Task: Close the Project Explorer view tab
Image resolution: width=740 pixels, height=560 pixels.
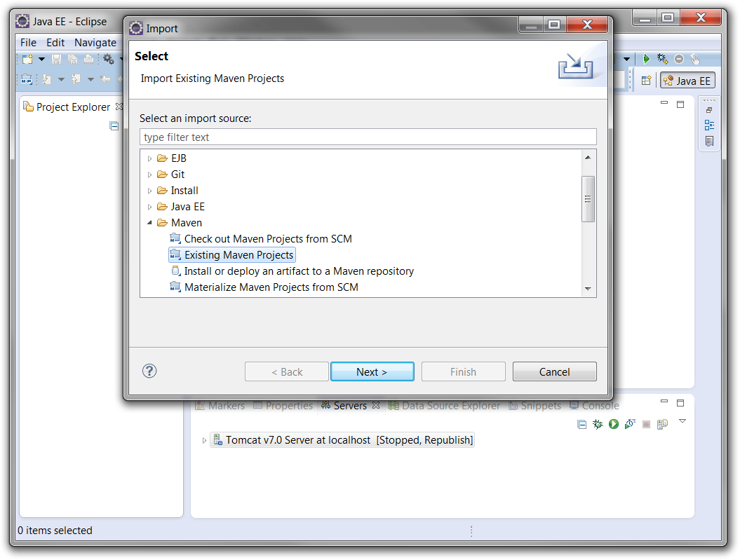Action: (119, 107)
